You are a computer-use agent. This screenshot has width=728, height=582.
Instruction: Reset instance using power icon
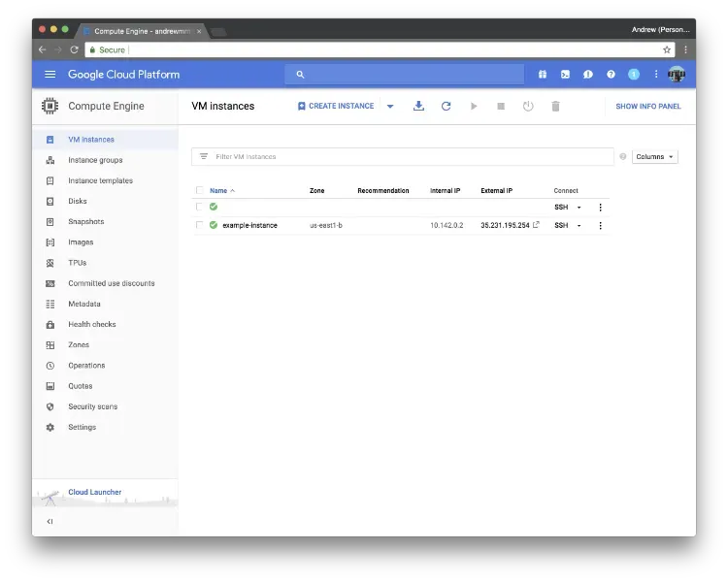coord(528,106)
